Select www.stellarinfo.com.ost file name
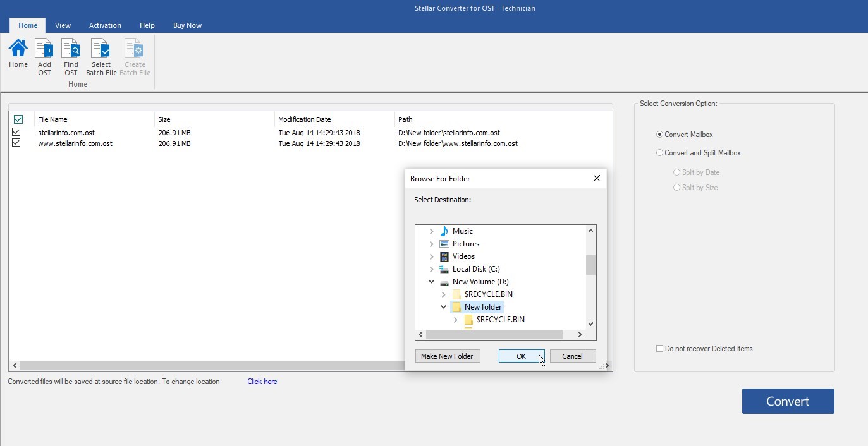Screen dimensions: 868x446 75,143
